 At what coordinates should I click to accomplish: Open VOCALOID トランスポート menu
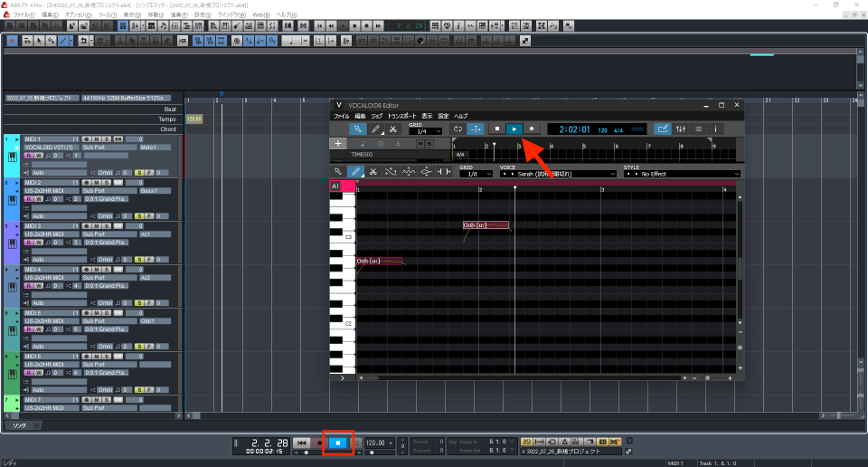(x=401, y=117)
